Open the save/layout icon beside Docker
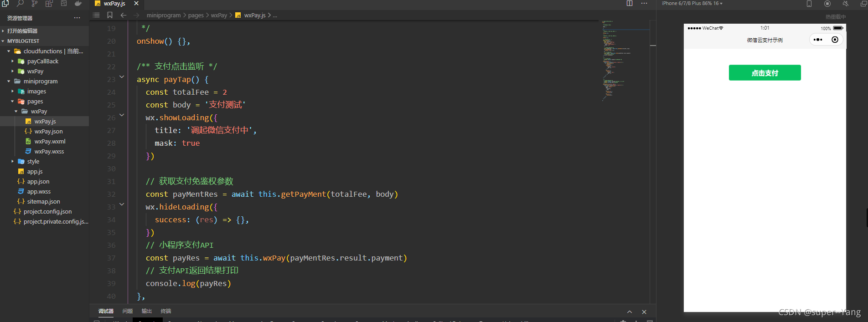 tap(64, 3)
